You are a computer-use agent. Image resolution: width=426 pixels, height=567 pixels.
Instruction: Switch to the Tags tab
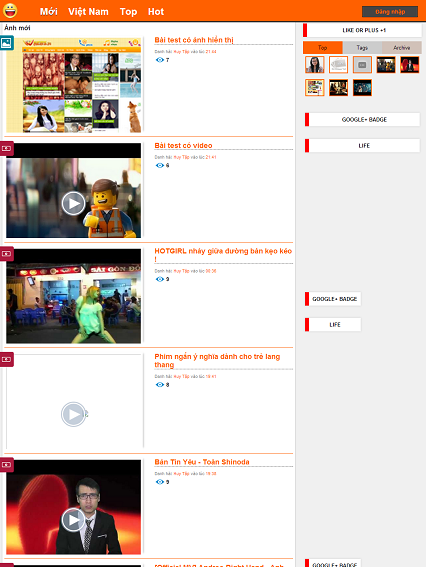[362, 48]
